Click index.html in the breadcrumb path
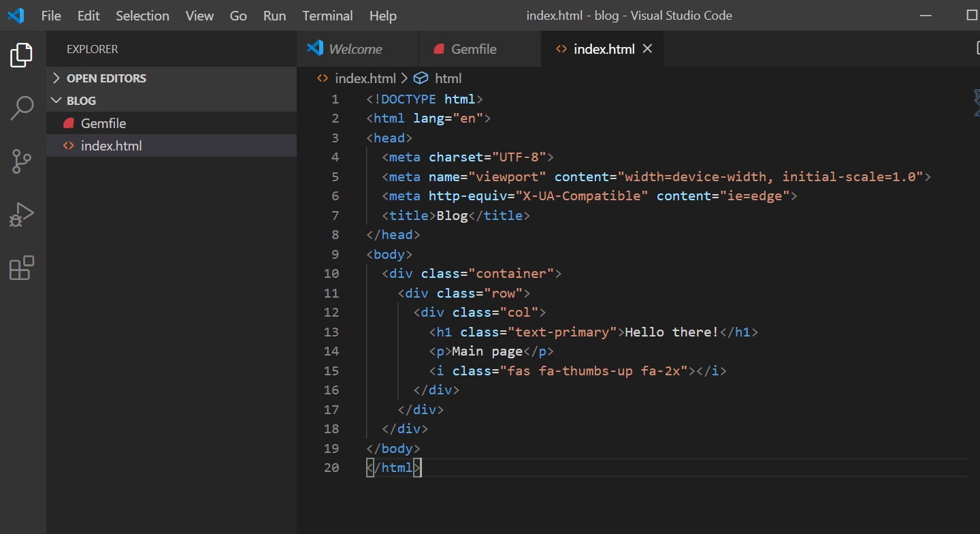This screenshot has width=980, height=534. coord(365,78)
